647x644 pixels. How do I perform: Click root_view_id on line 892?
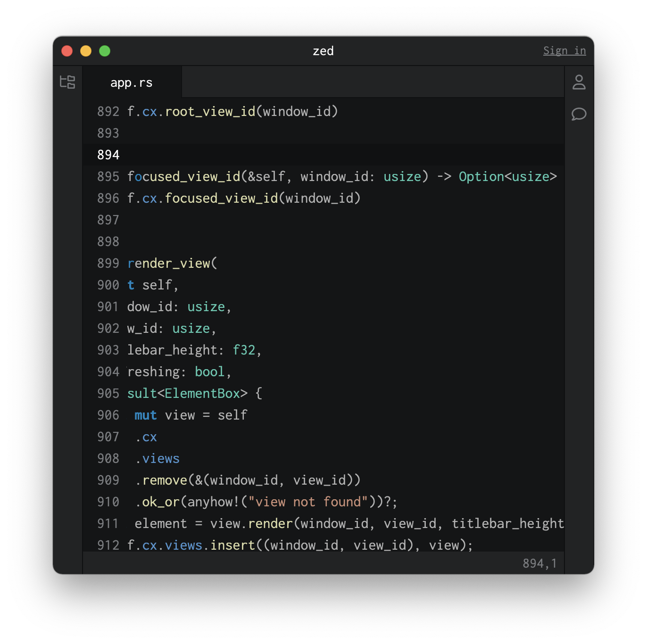210,112
